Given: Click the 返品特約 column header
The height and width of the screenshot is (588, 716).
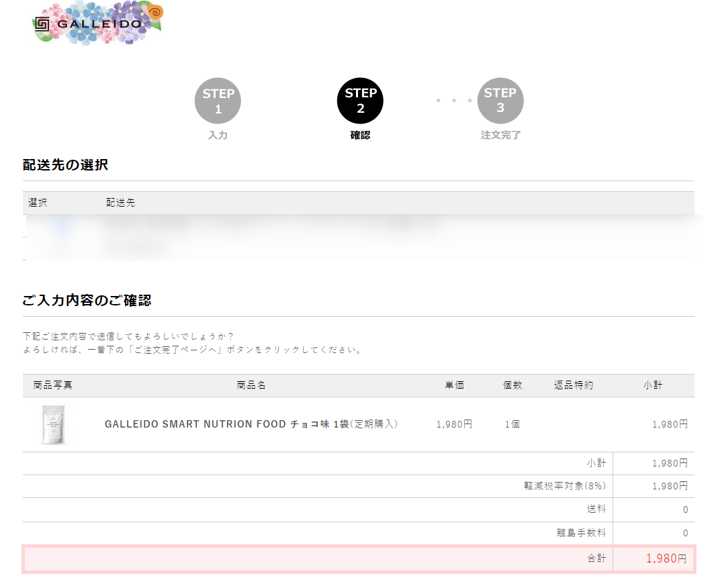Looking at the screenshot, I should (x=574, y=385).
